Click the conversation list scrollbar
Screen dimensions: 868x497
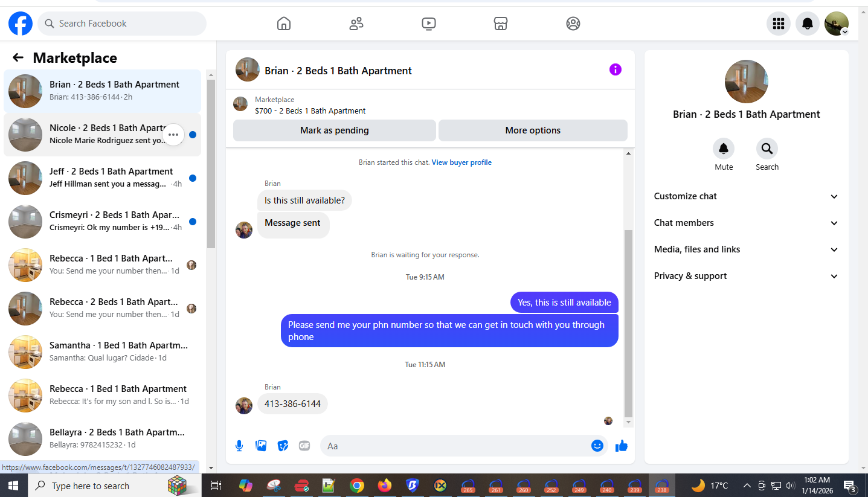(x=211, y=164)
